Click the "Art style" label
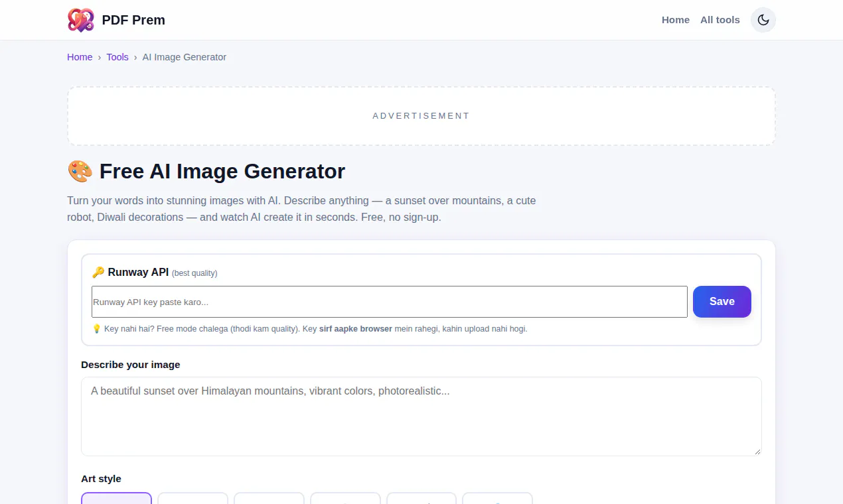 point(101,479)
